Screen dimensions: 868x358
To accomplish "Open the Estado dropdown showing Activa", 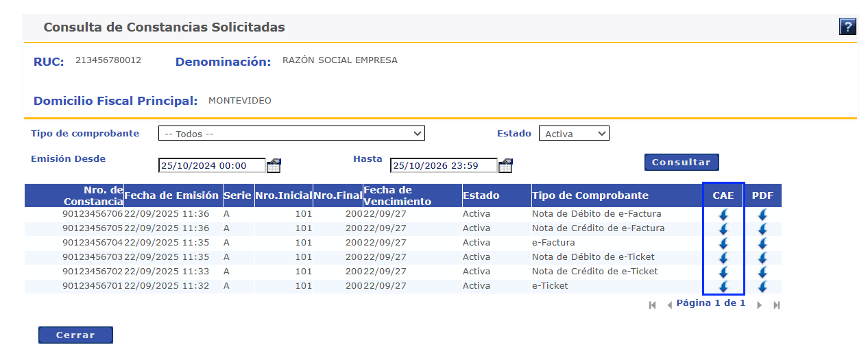I will (574, 134).
